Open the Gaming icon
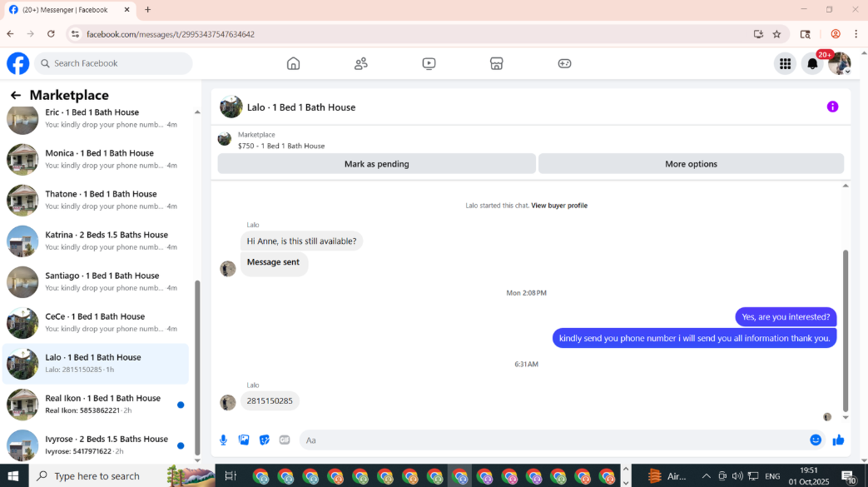Image resolution: width=868 pixels, height=487 pixels. click(x=564, y=64)
